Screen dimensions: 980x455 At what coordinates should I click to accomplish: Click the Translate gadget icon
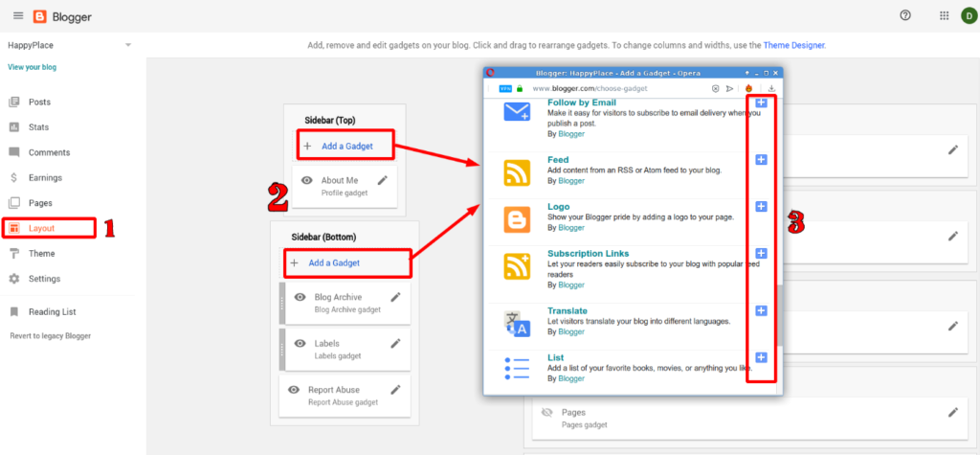pos(517,324)
